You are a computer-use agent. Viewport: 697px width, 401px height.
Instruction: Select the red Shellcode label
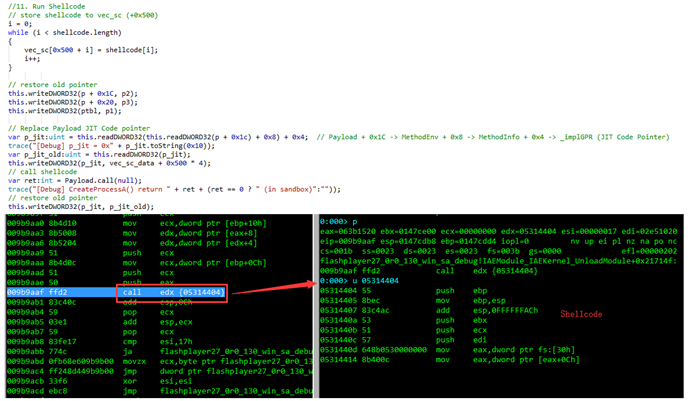[581, 314]
